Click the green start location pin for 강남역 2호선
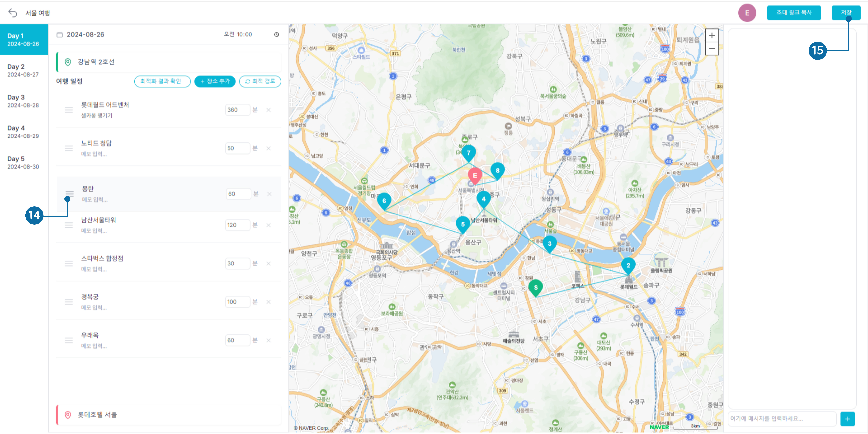The image size is (868, 434). (68, 62)
